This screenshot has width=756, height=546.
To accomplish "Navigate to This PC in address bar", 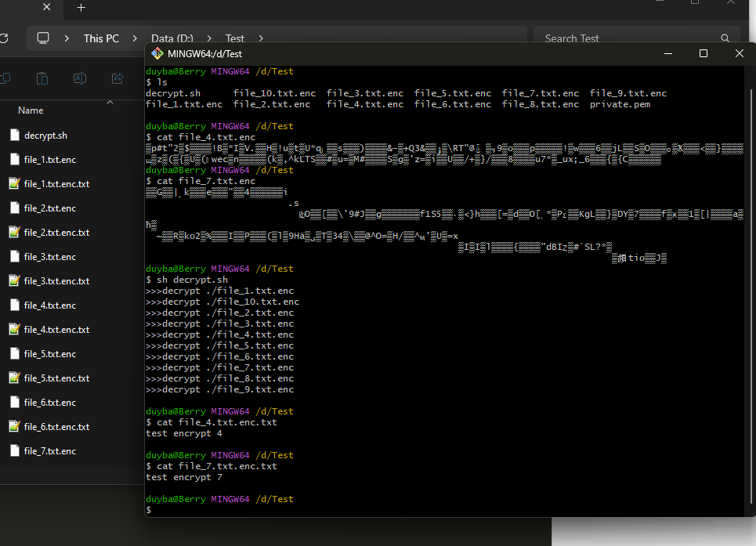I will click(x=101, y=38).
